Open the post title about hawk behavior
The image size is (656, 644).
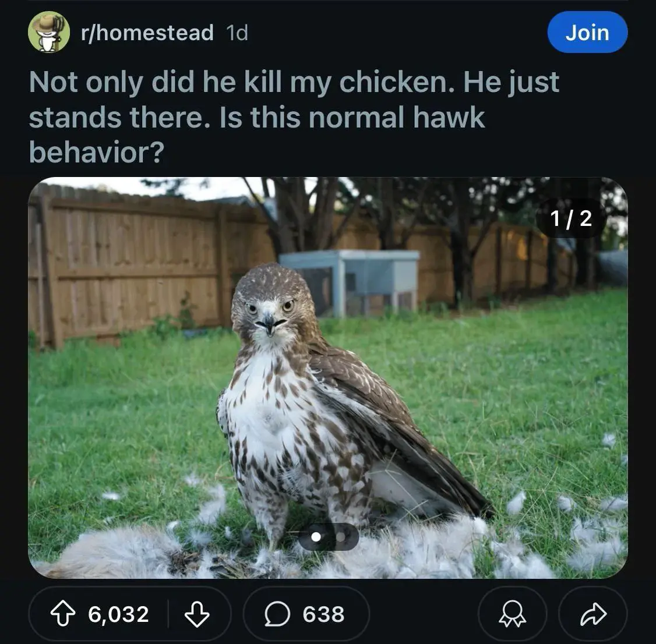pyautogui.click(x=294, y=116)
